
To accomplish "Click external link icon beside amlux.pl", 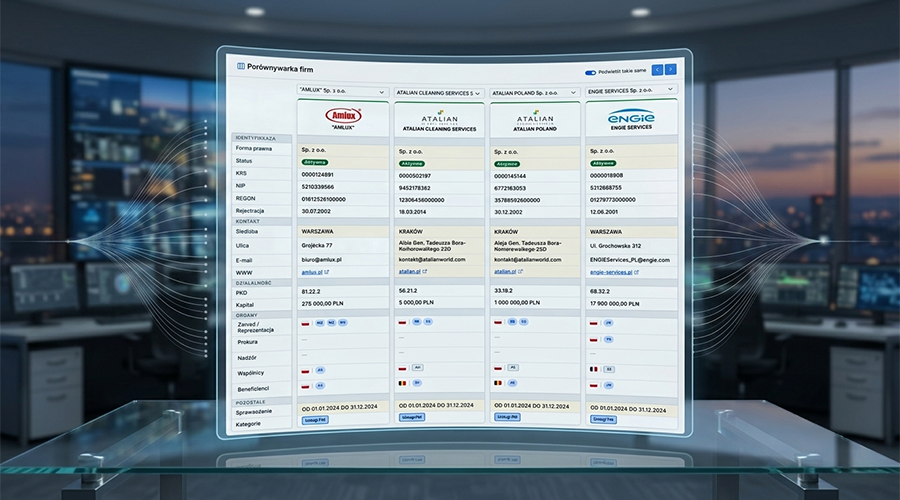I will pyautogui.click(x=327, y=271).
